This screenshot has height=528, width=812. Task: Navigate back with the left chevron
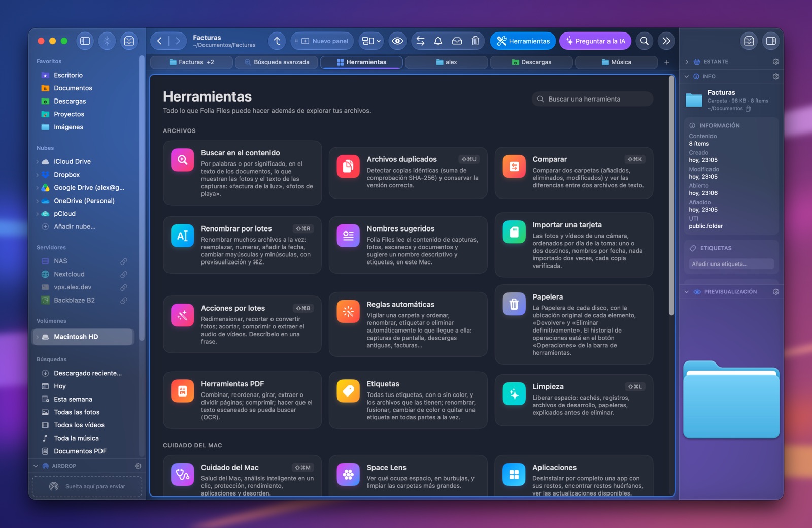(160, 41)
